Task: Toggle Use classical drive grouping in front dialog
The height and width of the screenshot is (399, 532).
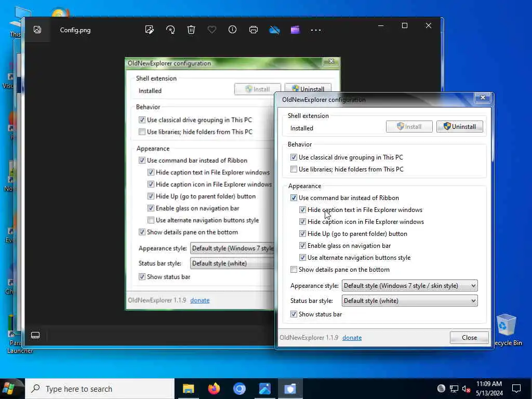Action: click(x=294, y=157)
